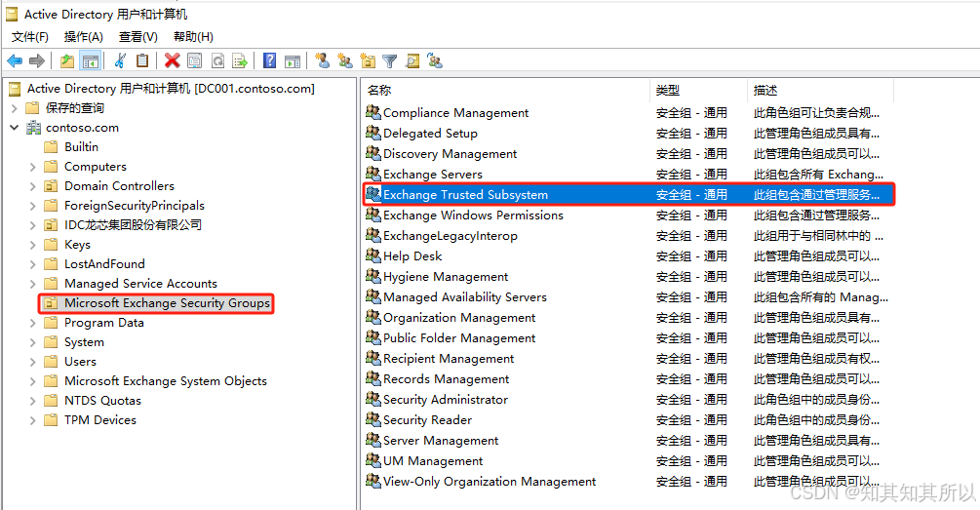The height and width of the screenshot is (510, 980).
Task: Select the Discovery Management group
Action: (x=450, y=154)
